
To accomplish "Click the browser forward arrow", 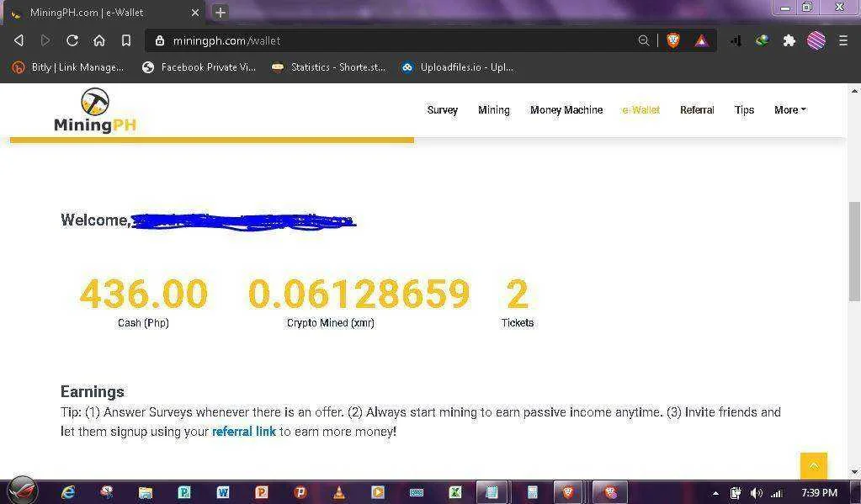I will click(x=45, y=40).
